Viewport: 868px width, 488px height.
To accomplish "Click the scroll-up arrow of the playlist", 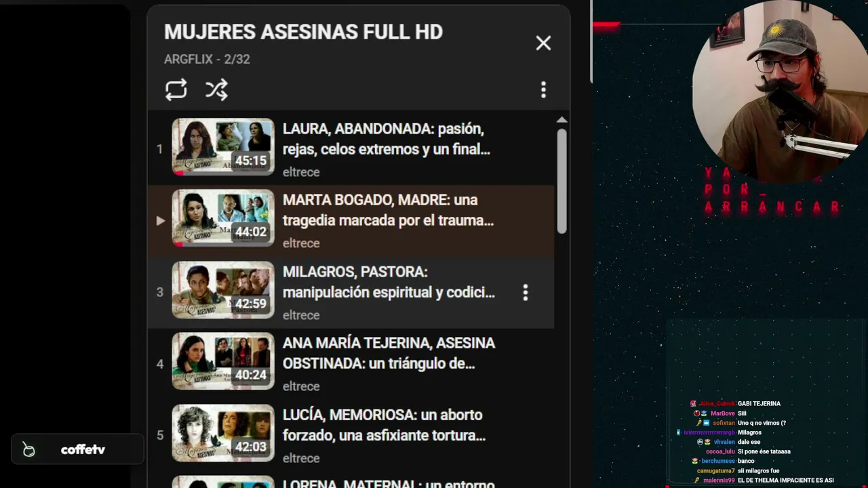I will pos(561,120).
